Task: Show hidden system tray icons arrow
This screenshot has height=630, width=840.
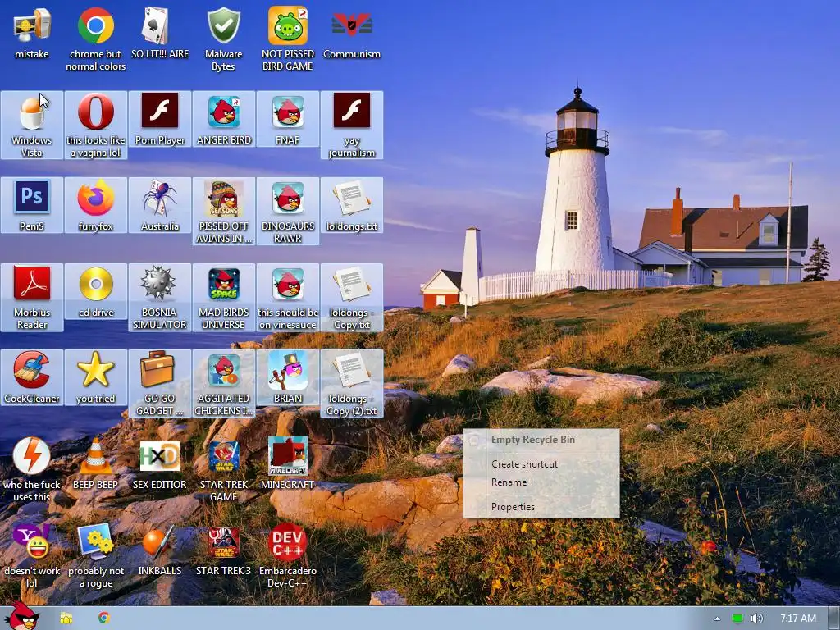Action: tap(717, 619)
